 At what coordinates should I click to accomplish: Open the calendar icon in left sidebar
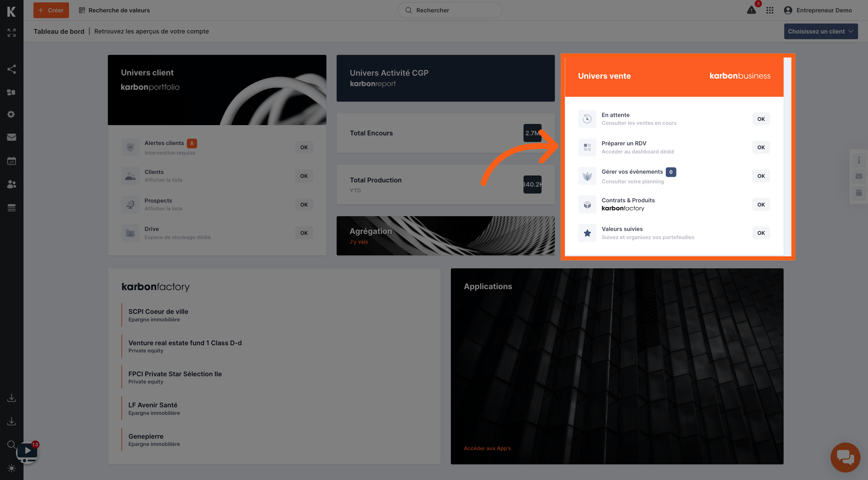coord(11,161)
